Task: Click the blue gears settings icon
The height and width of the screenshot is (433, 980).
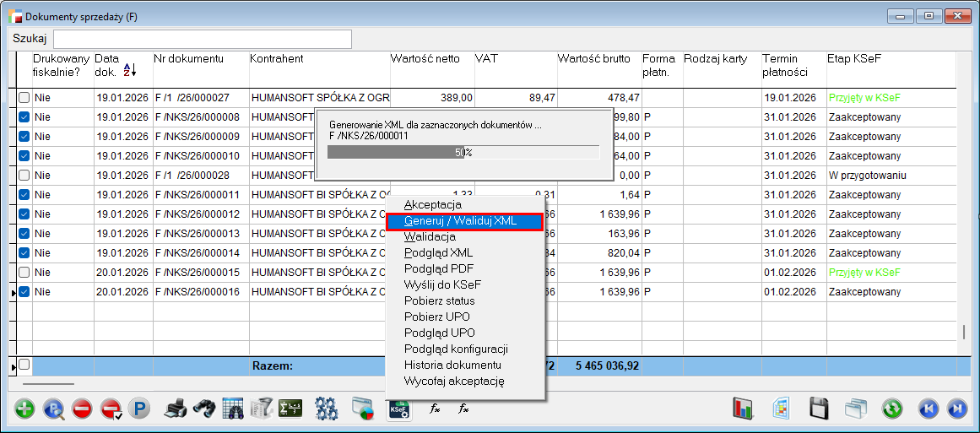Action: pyautogui.click(x=326, y=409)
